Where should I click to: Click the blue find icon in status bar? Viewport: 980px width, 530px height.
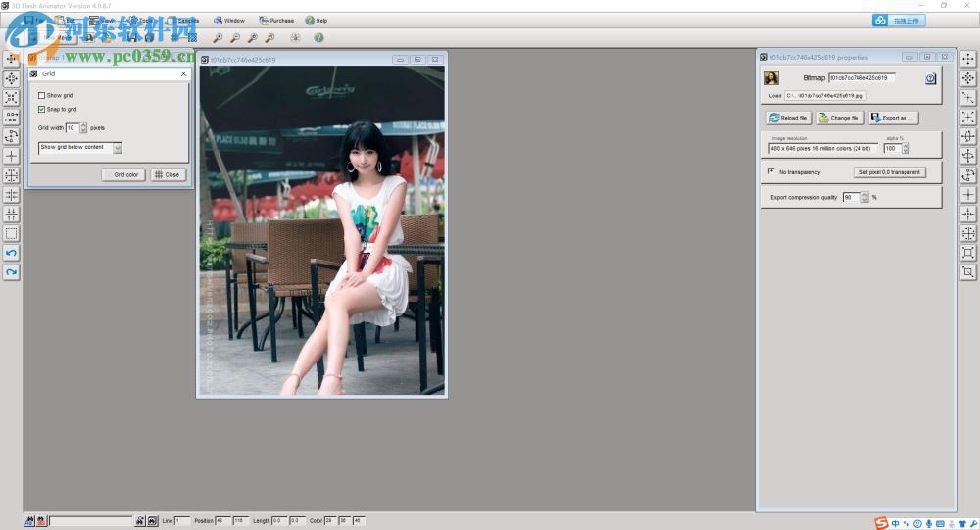pyautogui.click(x=29, y=520)
